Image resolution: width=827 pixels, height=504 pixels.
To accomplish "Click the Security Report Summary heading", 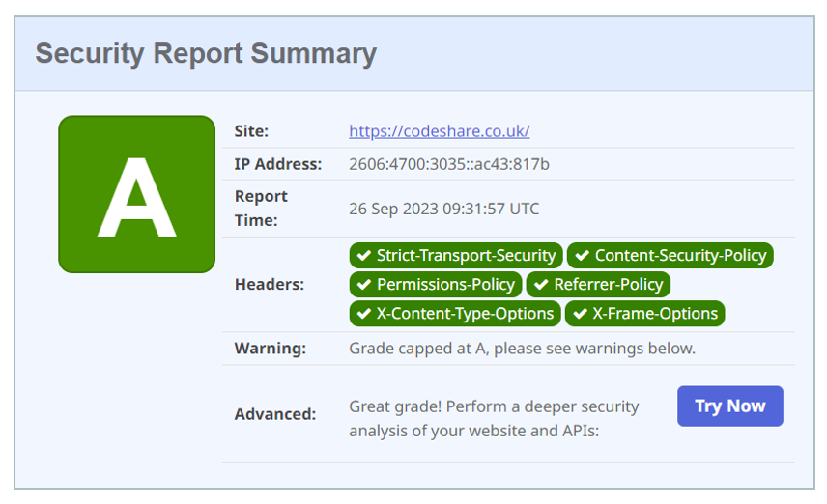I will tap(206, 53).
